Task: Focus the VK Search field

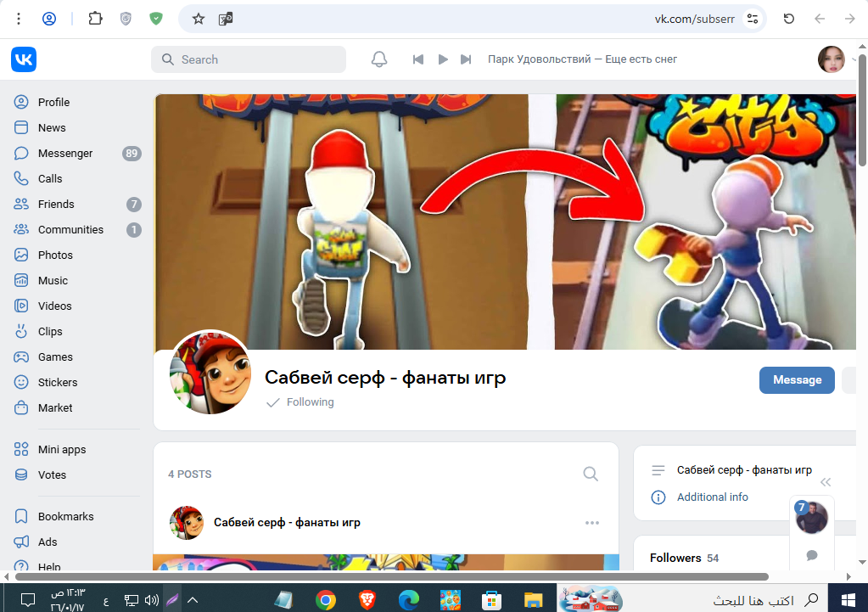Action: coord(249,59)
